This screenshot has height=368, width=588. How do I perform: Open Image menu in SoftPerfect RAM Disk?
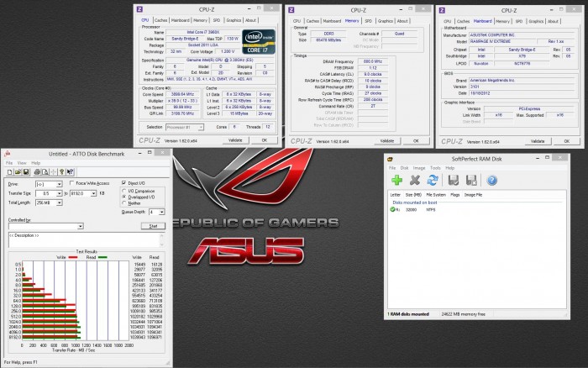[419, 168]
